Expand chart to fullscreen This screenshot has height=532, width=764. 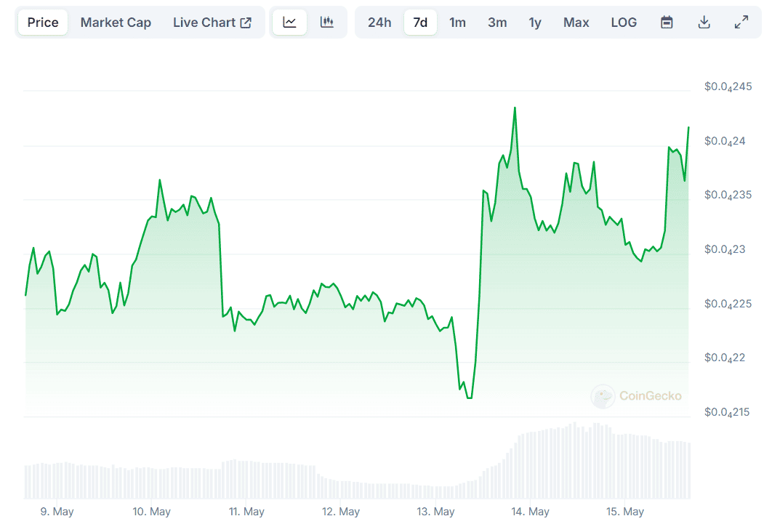pos(741,23)
